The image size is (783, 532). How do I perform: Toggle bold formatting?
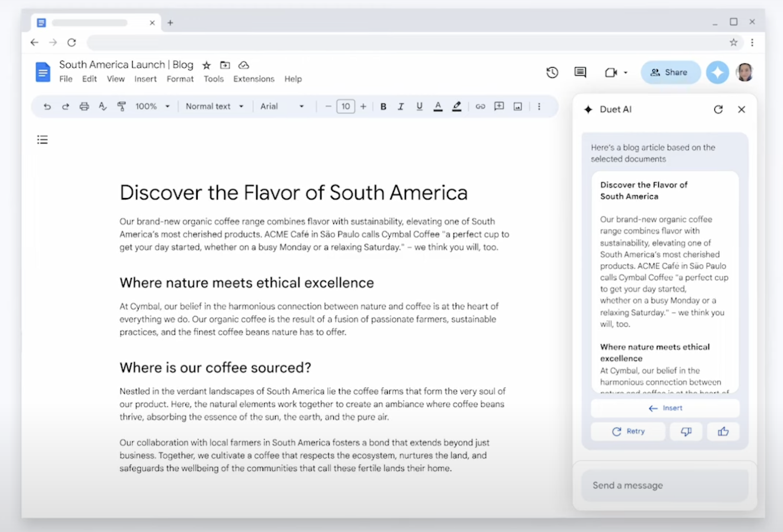(383, 107)
